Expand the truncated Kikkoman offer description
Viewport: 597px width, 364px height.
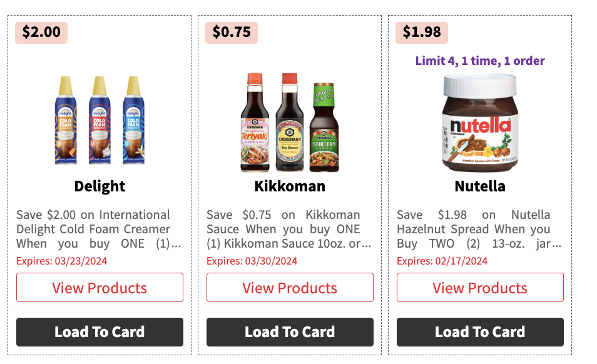point(290,229)
